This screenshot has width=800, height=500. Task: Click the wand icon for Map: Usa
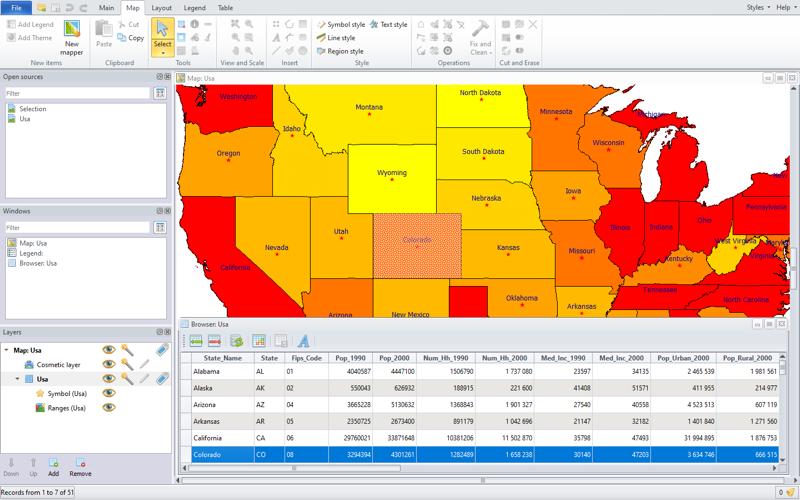pyautogui.click(x=127, y=350)
